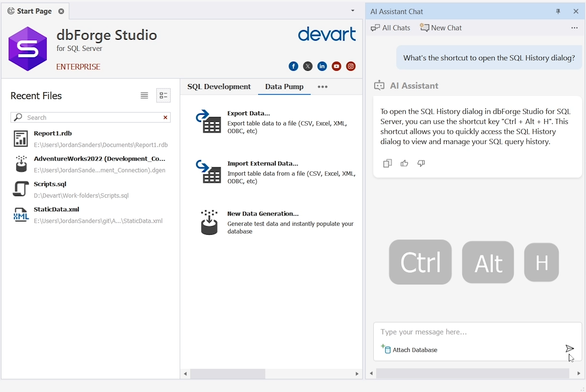Attach Database to the chat
The image size is (586, 392).
[x=409, y=349]
